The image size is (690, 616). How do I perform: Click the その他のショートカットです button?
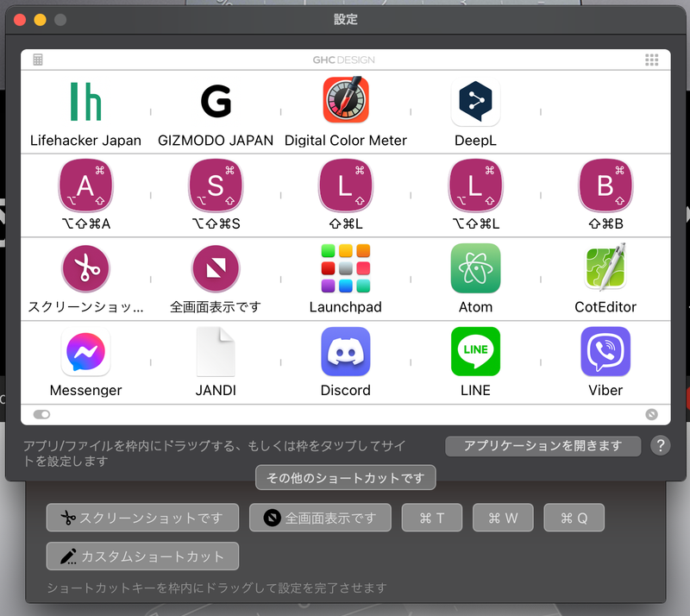(x=346, y=477)
